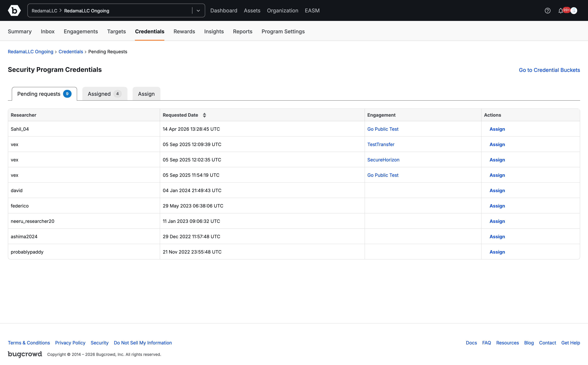Open the Assigned tab
Screen dimensions: 588x365
pos(105,94)
